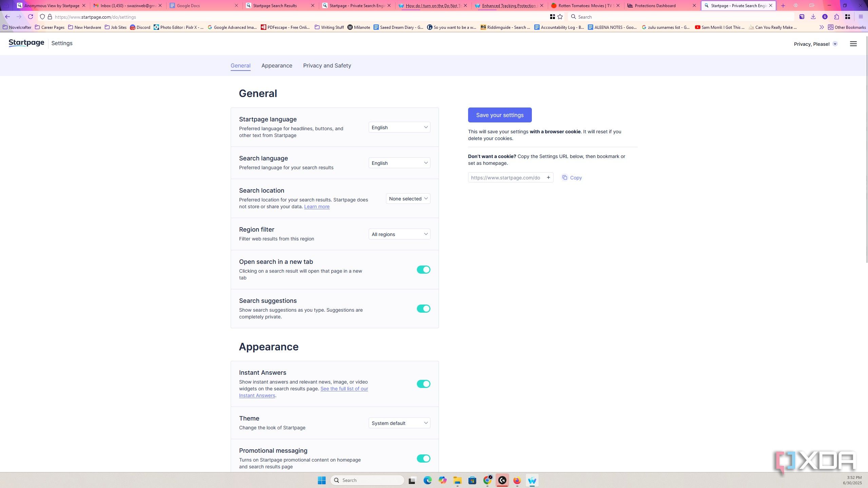Open Microsoft Edge from the taskbar
This screenshot has height=488, width=868.
(x=427, y=480)
